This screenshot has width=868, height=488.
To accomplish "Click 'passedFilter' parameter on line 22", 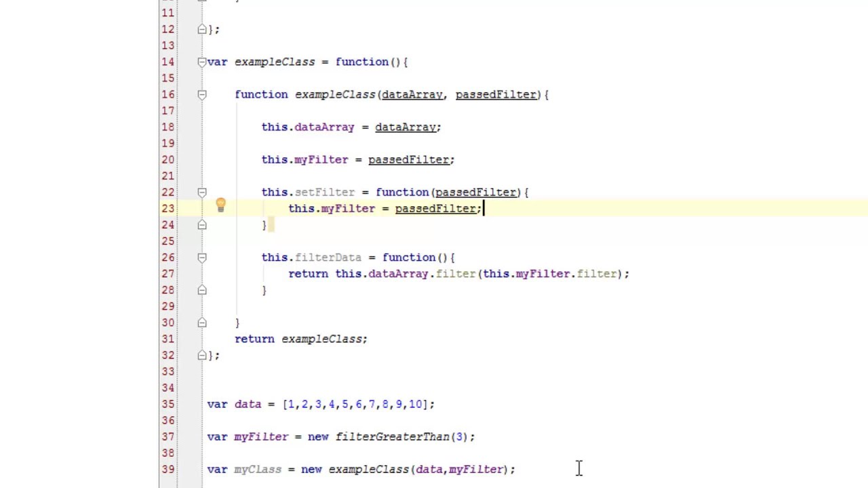I will coord(475,192).
